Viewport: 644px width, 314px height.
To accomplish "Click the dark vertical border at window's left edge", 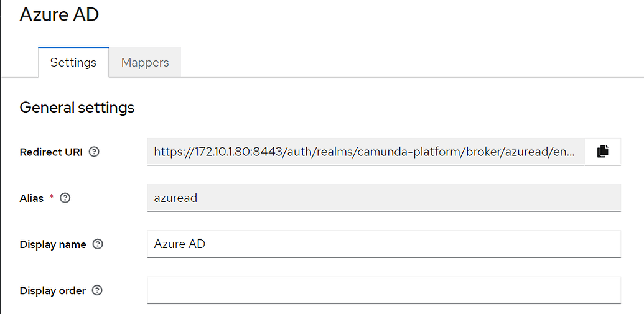I will click(1, 157).
